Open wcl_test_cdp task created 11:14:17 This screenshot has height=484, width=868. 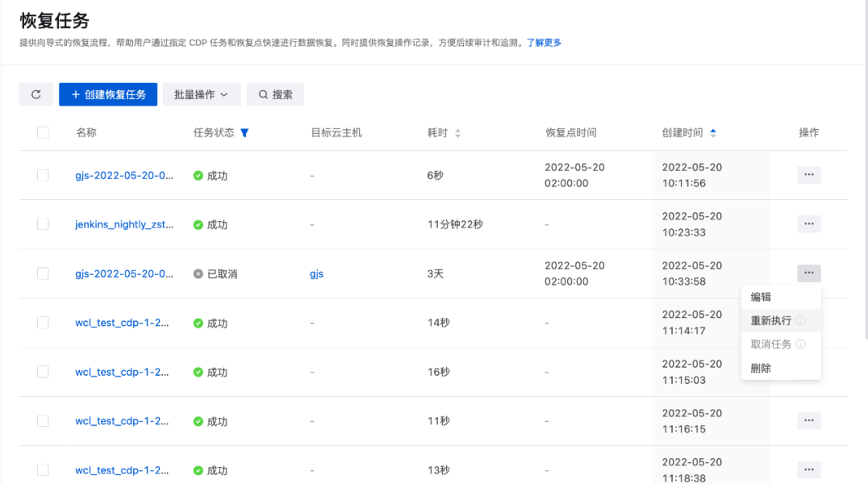(122, 323)
